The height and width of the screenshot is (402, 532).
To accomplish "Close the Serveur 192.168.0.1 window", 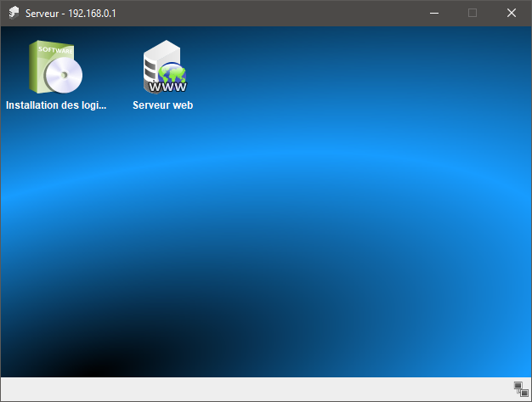I will coord(512,13).
